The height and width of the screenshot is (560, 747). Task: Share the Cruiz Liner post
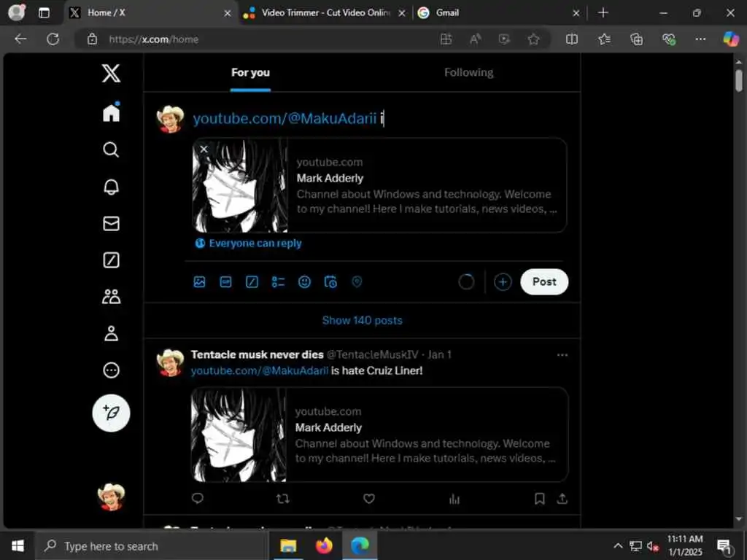[x=562, y=499]
